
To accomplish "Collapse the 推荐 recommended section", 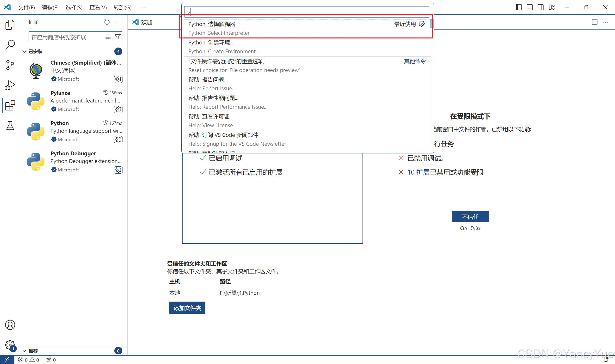I will click(x=25, y=351).
